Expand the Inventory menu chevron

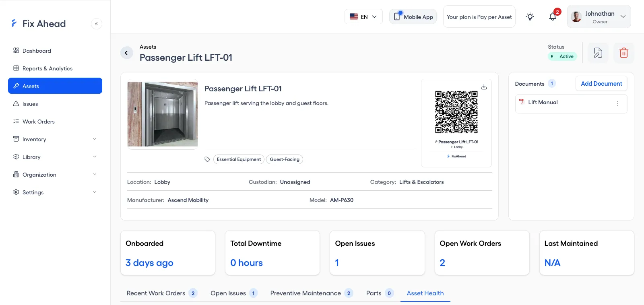(x=95, y=139)
